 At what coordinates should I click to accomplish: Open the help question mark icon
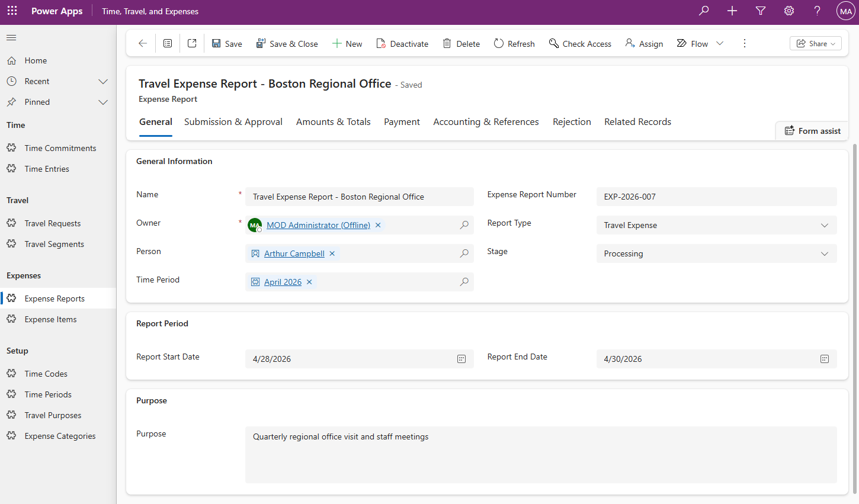pyautogui.click(x=818, y=11)
